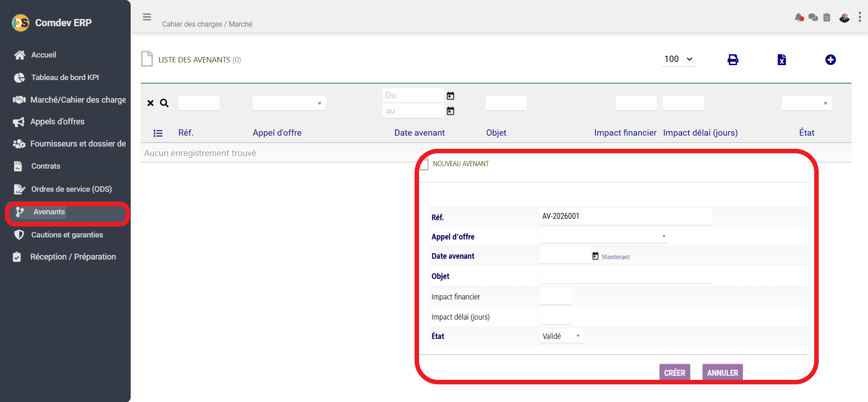Screen dimensions: 868x402
Task: Click the Réception clipboard check icon
Action: pyautogui.click(x=17, y=257)
